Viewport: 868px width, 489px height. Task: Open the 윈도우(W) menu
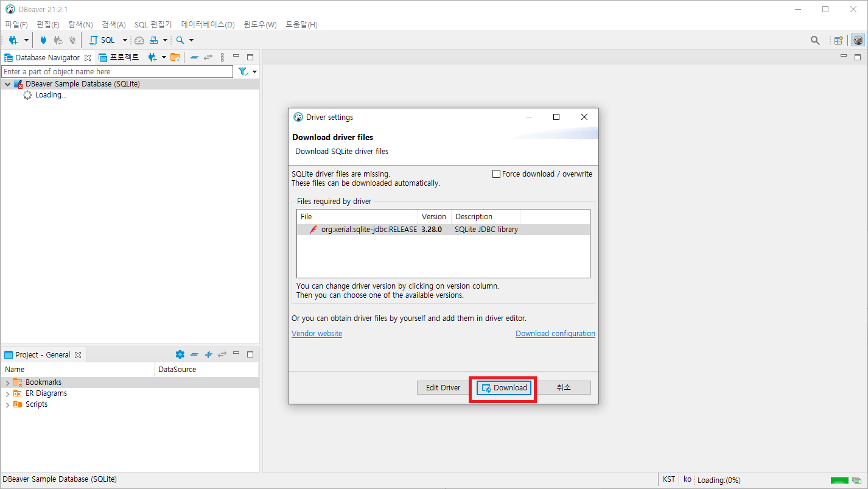pyautogui.click(x=260, y=24)
